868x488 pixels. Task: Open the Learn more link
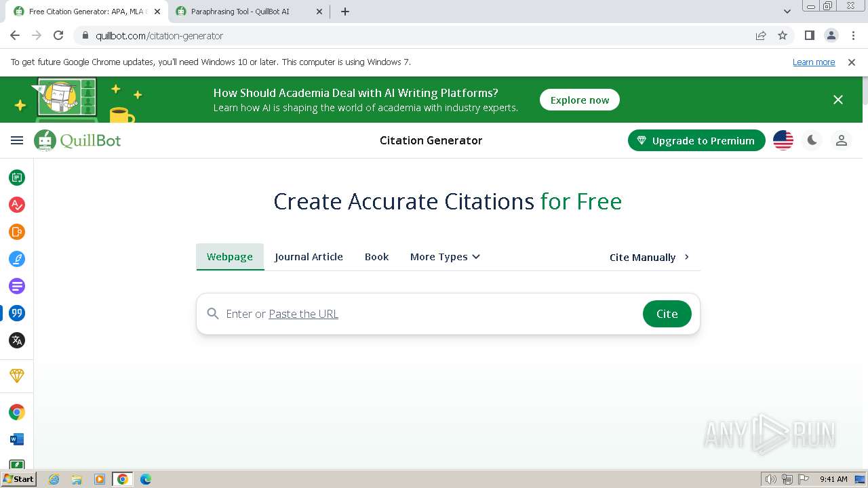coord(814,62)
